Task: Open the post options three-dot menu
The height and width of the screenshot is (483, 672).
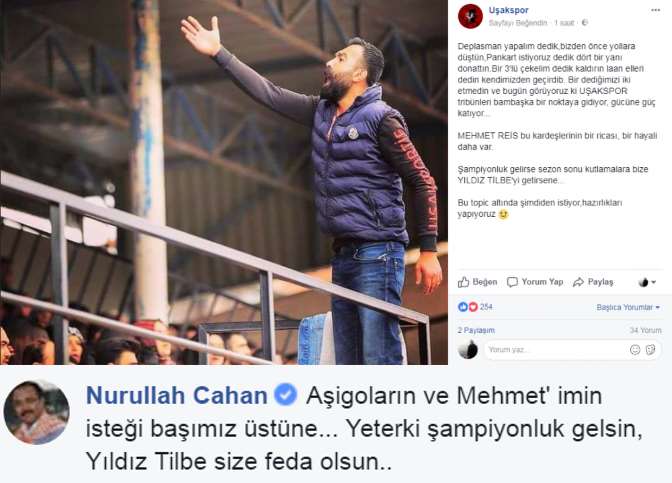Action: (655, 10)
